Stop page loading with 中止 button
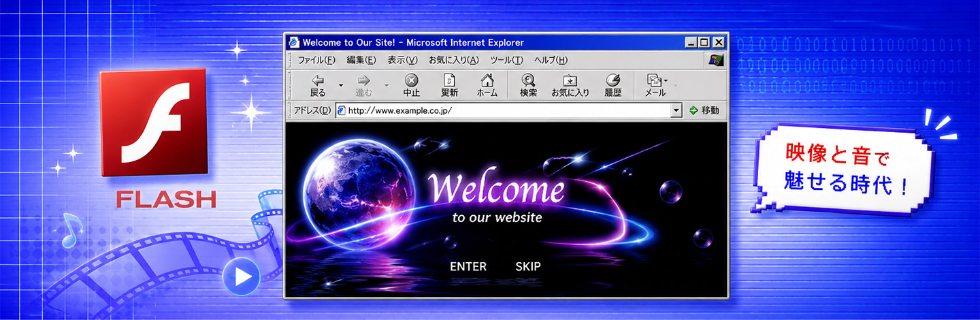980x320 pixels. click(x=411, y=85)
